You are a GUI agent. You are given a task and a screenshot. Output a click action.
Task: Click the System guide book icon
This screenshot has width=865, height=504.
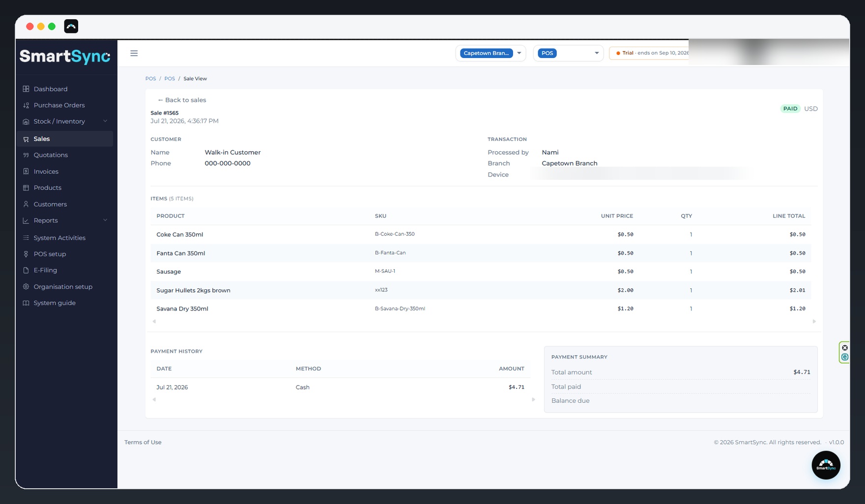point(26,303)
